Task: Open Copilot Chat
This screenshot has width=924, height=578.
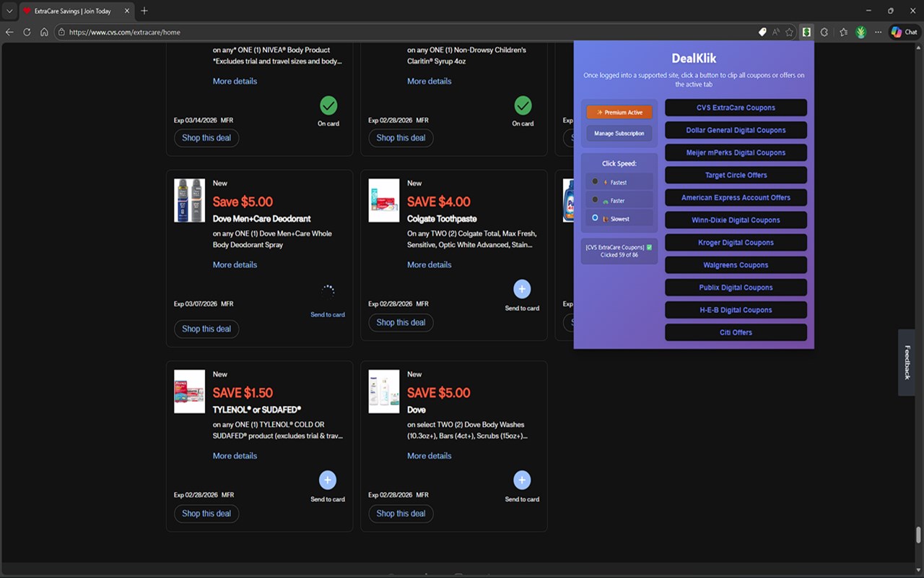Action: coord(904,32)
